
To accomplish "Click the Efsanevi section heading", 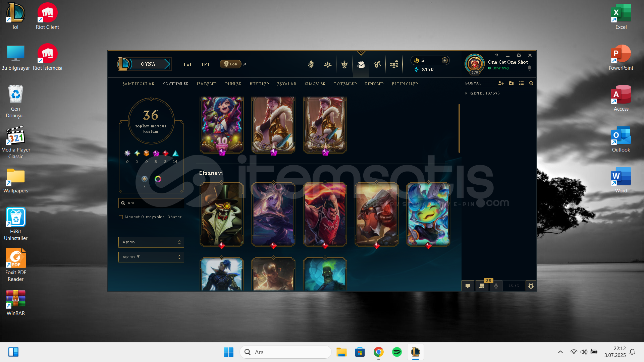I will click(x=211, y=173).
